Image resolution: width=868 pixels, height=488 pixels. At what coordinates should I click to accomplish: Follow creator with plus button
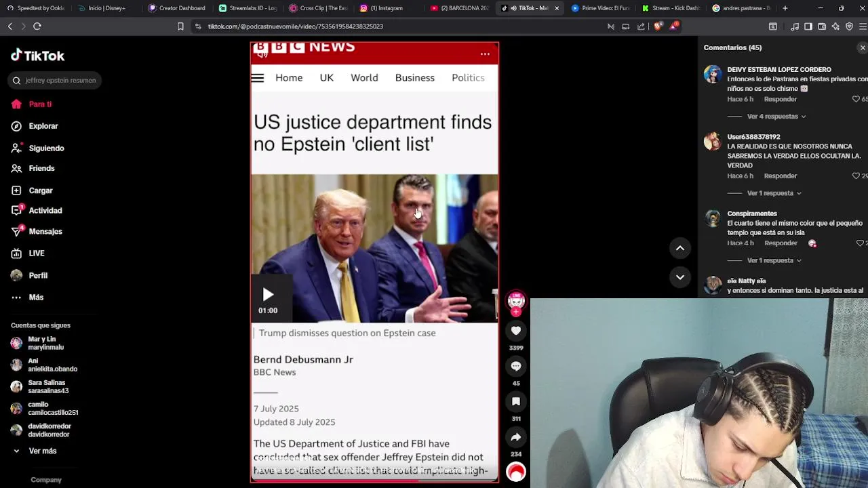(516, 312)
